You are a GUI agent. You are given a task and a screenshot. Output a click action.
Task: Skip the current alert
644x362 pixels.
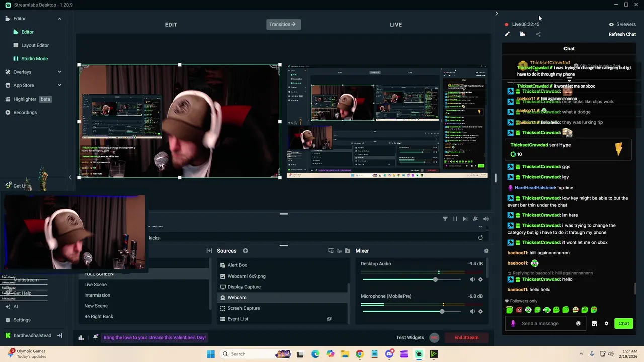pyautogui.click(x=465, y=219)
